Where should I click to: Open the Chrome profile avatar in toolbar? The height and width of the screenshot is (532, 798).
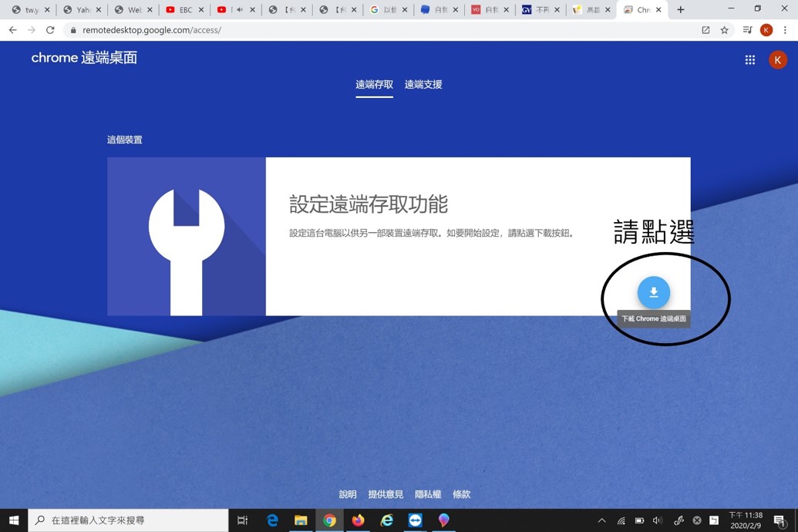(766, 30)
